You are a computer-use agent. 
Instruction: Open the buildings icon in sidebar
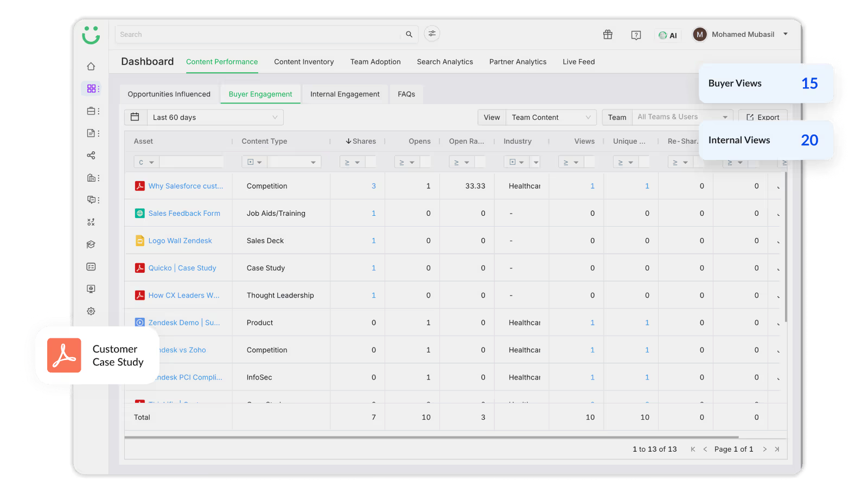pyautogui.click(x=91, y=178)
